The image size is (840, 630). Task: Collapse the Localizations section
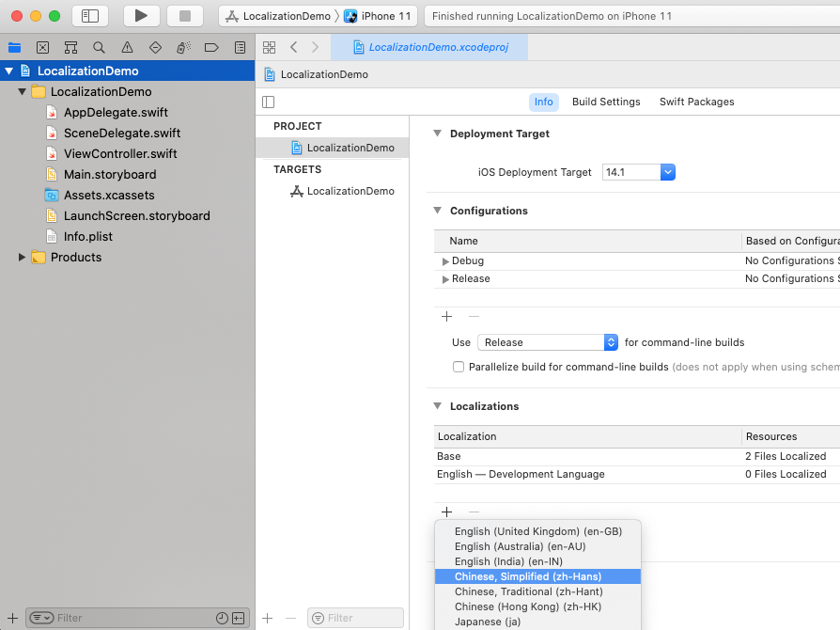pyautogui.click(x=437, y=406)
